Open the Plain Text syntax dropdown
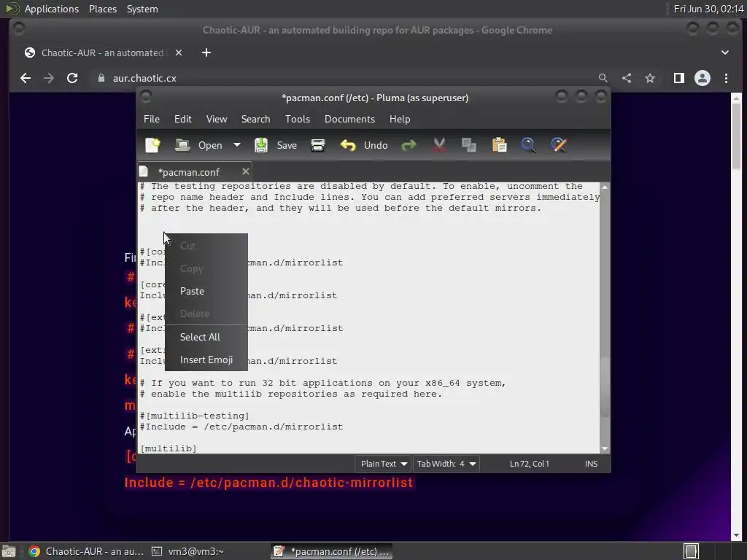 point(383,464)
